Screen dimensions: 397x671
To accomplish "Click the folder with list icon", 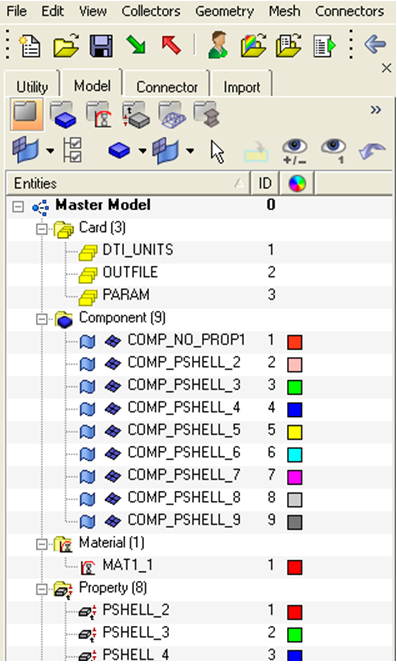I will [x=289, y=45].
